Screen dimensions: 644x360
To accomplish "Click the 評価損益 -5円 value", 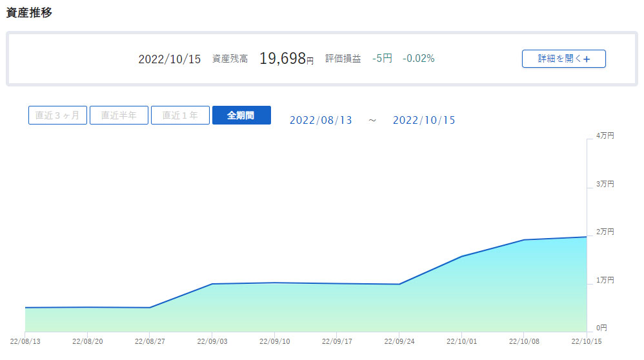I will pos(382,59).
